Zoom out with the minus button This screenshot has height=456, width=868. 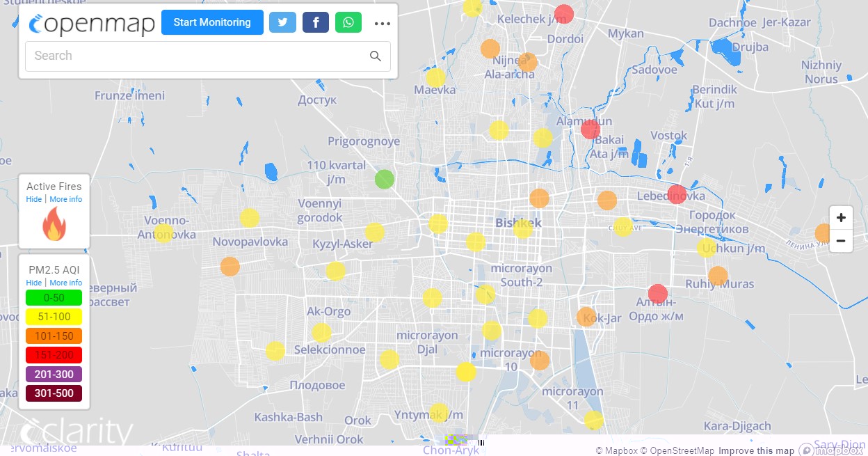click(x=841, y=241)
